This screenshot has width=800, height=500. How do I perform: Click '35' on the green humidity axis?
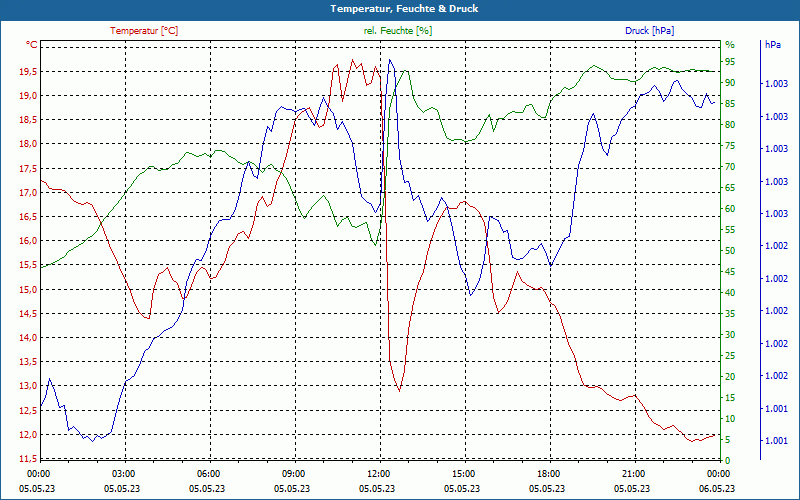[730, 314]
